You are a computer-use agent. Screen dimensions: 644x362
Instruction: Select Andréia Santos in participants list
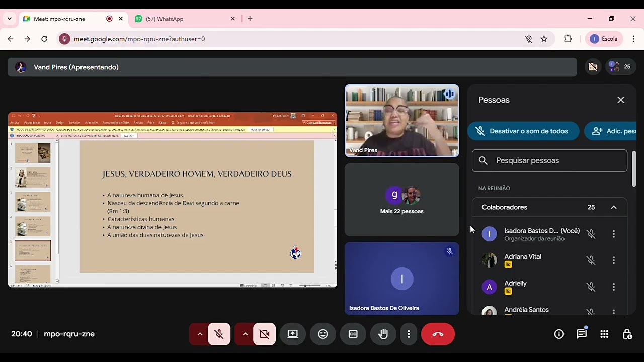[x=526, y=310]
